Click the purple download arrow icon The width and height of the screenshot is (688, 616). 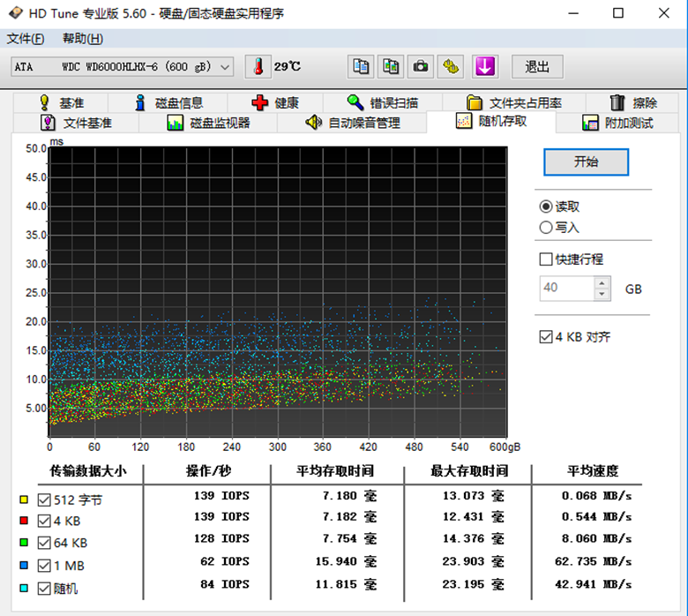485,67
